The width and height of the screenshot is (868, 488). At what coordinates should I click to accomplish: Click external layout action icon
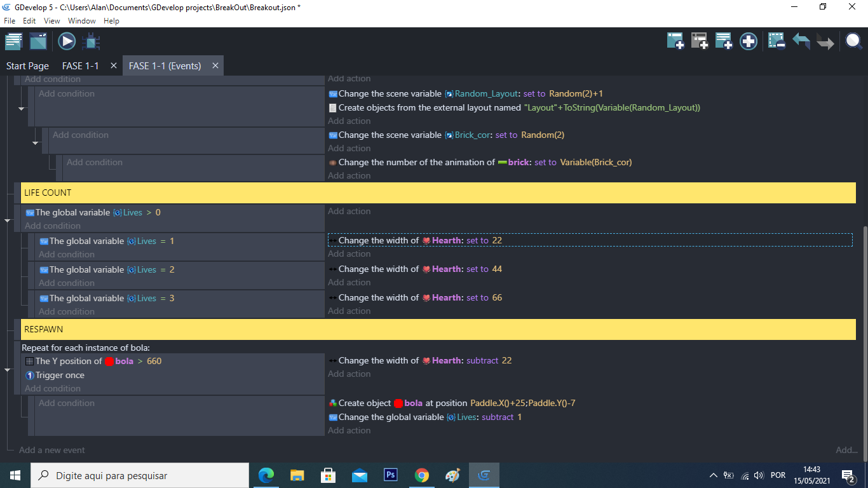coord(332,108)
